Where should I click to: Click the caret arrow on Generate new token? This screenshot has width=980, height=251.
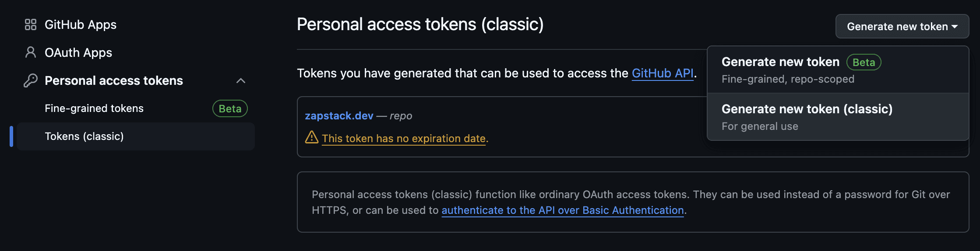pyautogui.click(x=955, y=27)
